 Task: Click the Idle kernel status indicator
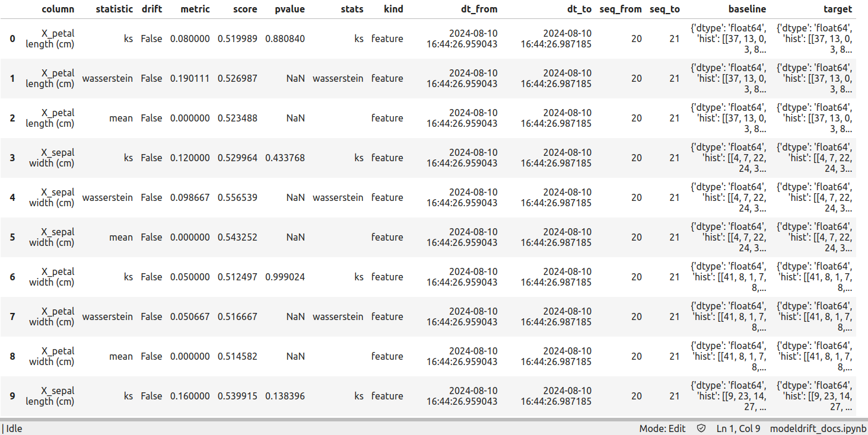tap(14, 428)
